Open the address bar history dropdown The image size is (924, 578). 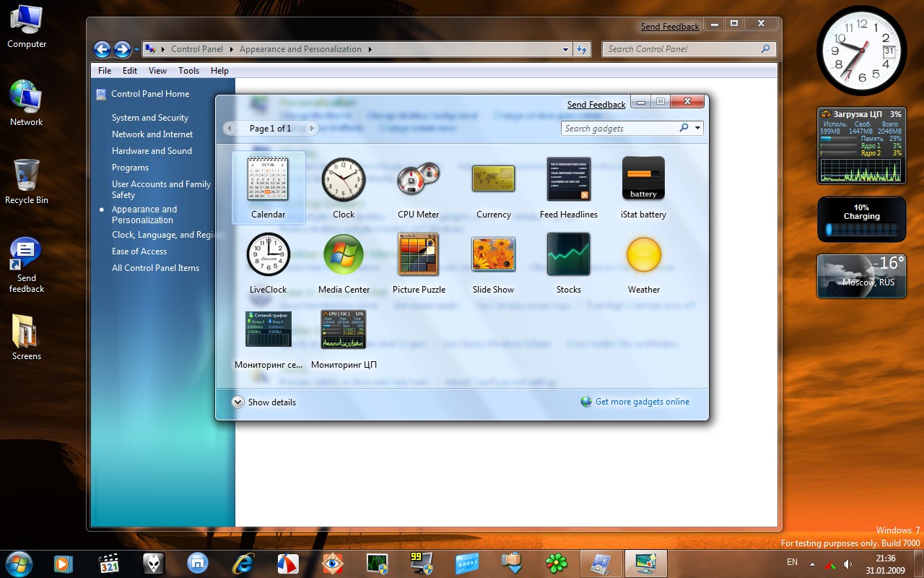pos(565,49)
